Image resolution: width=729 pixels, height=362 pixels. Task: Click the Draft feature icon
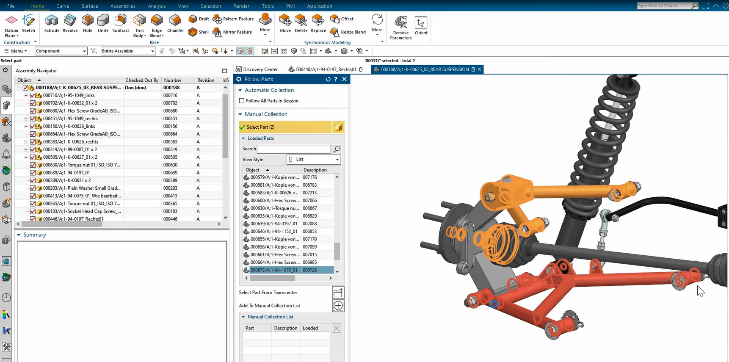(x=199, y=19)
